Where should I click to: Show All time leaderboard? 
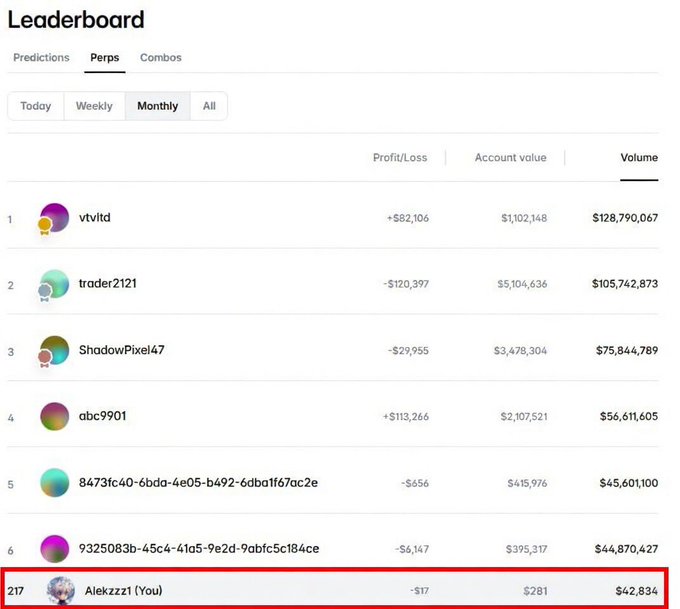pyautogui.click(x=209, y=106)
